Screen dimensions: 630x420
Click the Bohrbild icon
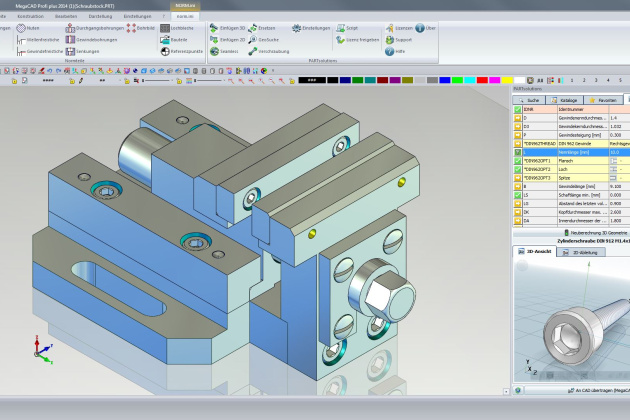click(131, 28)
